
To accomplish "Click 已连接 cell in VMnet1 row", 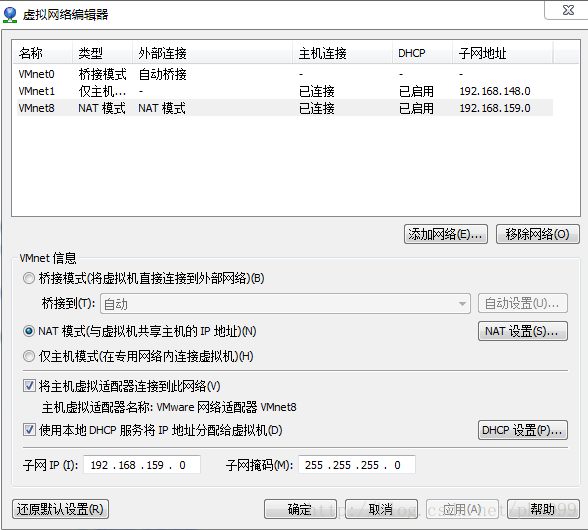I will pos(316,91).
